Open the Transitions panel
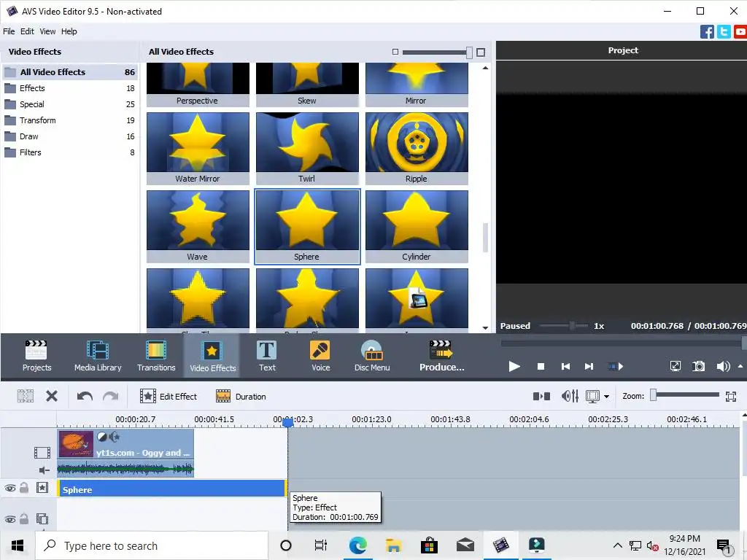This screenshot has width=747, height=560. pyautogui.click(x=156, y=356)
